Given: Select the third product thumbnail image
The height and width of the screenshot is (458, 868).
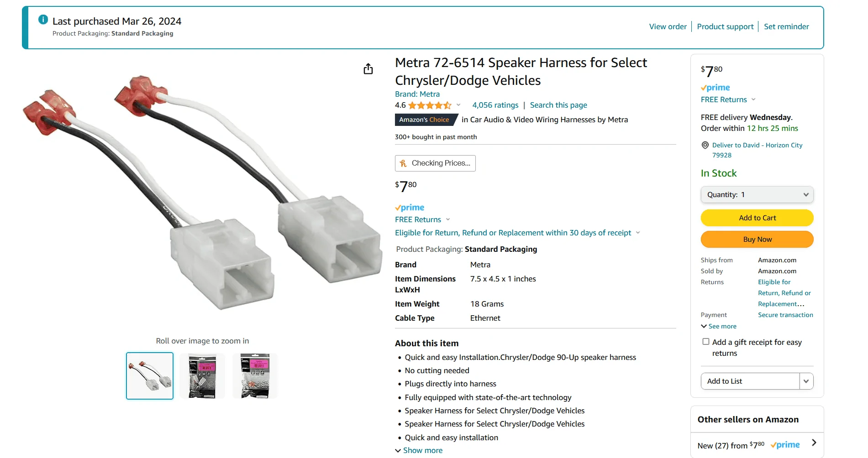Looking at the screenshot, I should [255, 376].
